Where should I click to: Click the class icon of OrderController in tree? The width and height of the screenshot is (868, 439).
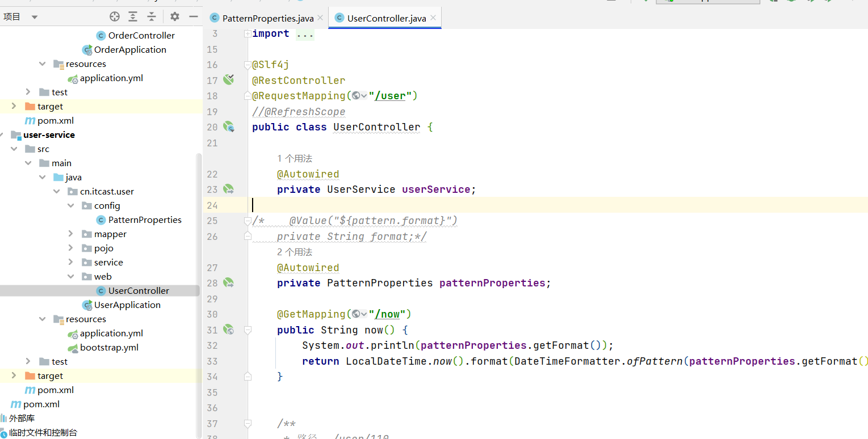(101, 35)
